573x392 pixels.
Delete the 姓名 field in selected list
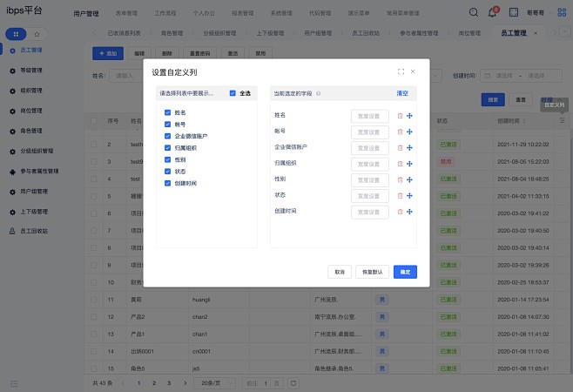pos(401,116)
